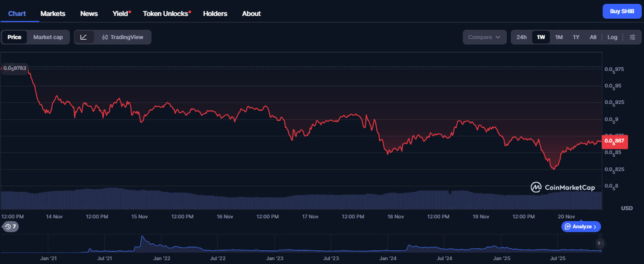Open the TradingView candlestick chart

123,37
